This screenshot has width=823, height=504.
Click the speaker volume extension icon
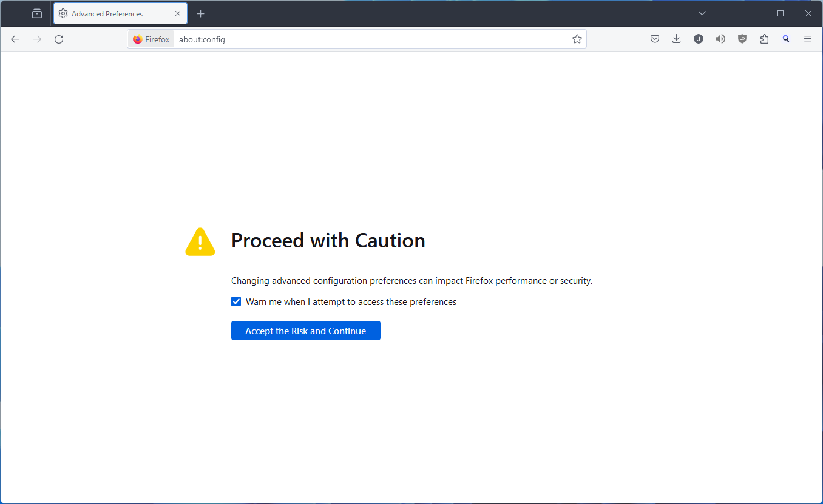[720, 39]
